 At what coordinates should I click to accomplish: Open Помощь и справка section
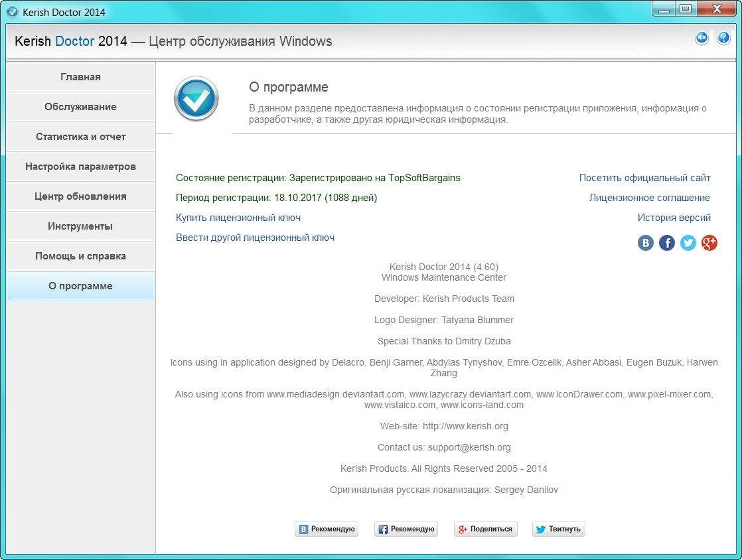point(80,255)
